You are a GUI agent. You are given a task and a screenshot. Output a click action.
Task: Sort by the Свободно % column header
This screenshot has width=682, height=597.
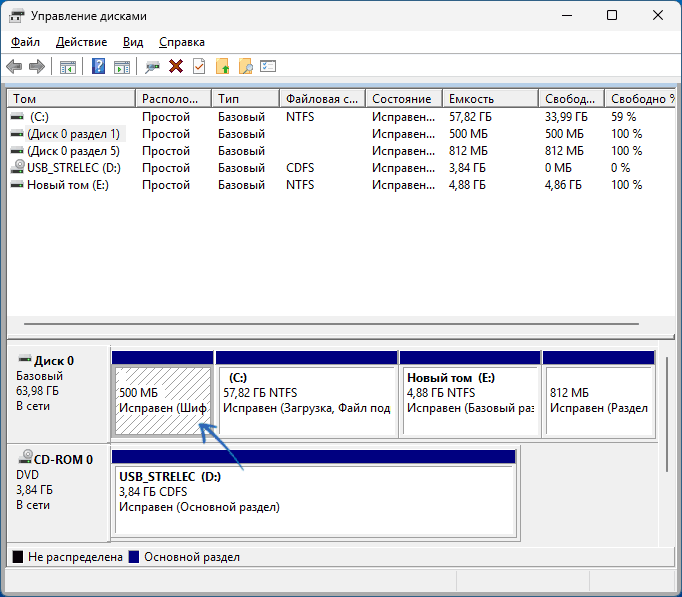(640, 99)
